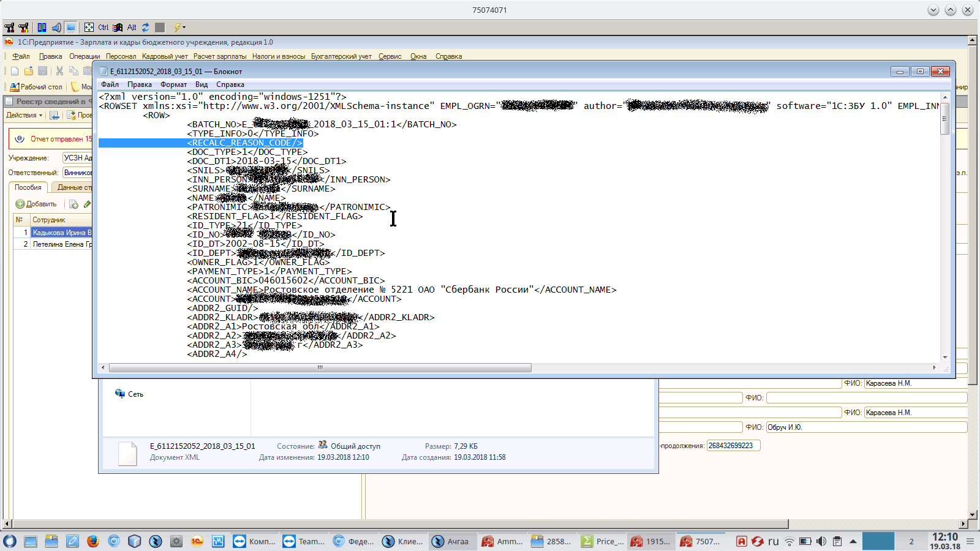Click Notepad horizontal scroll right arrow

[x=934, y=367]
